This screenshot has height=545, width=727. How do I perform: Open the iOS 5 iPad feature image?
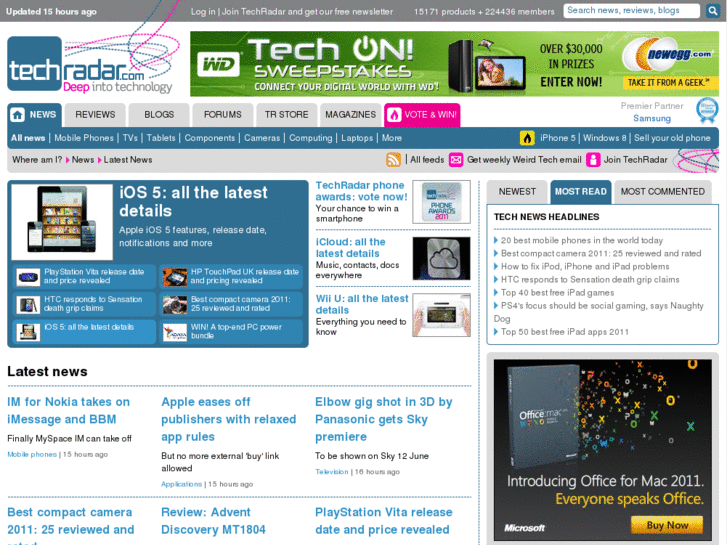[62, 222]
